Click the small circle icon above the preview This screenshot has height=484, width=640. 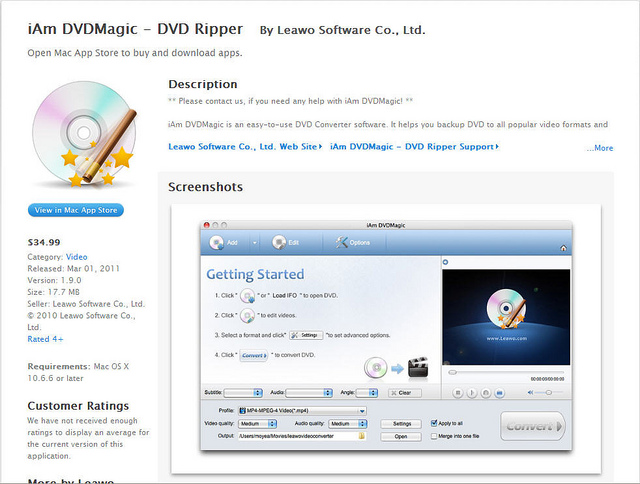445,262
